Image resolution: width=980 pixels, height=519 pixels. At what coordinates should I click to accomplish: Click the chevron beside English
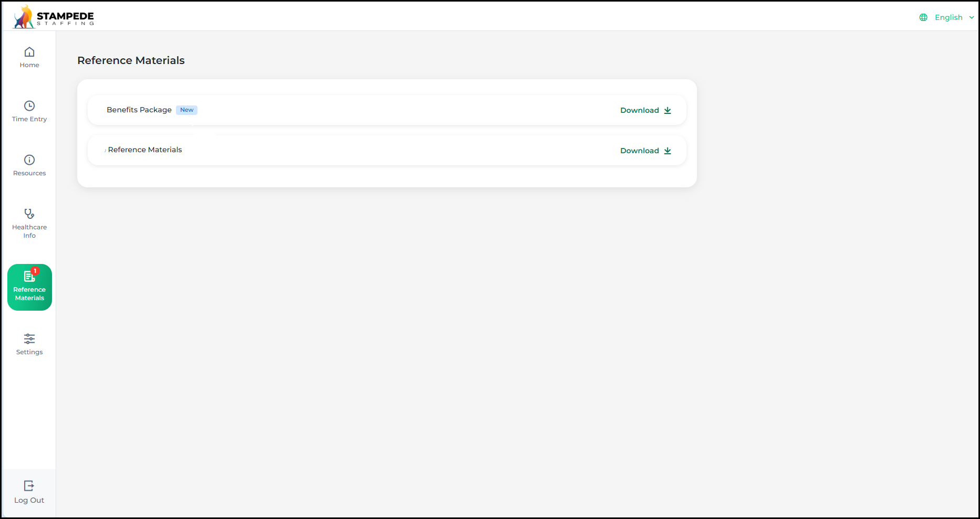(971, 17)
